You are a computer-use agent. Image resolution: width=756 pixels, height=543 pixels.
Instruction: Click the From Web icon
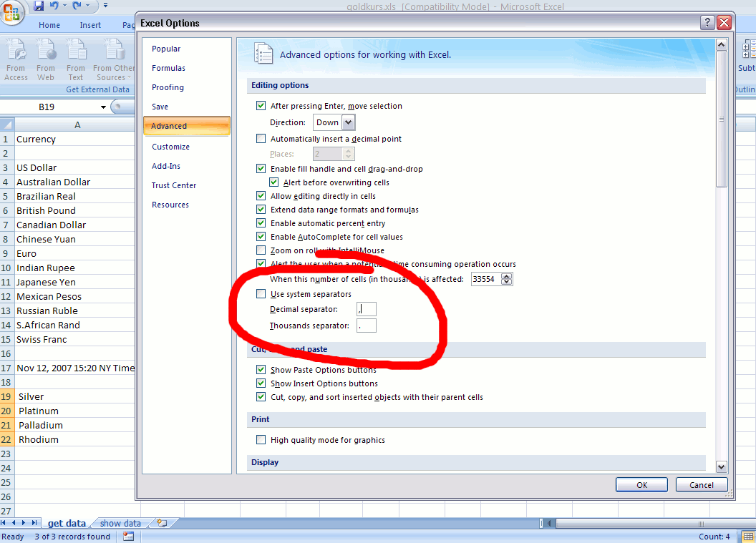pyautogui.click(x=47, y=49)
